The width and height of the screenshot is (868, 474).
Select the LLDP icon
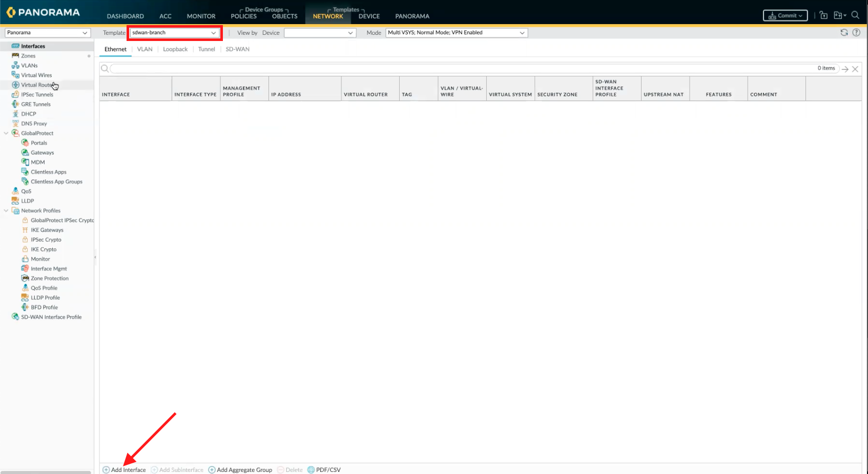pos(15,201)
